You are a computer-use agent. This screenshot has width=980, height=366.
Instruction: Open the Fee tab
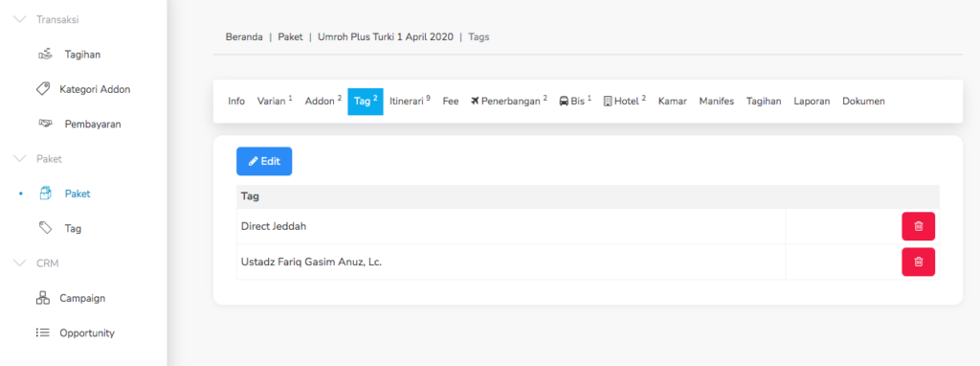click(451, 101)
